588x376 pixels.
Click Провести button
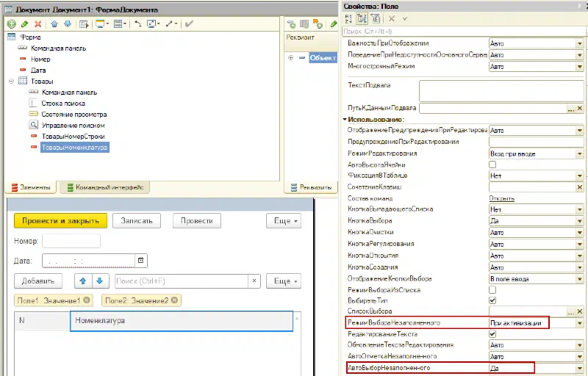point(196,220)
